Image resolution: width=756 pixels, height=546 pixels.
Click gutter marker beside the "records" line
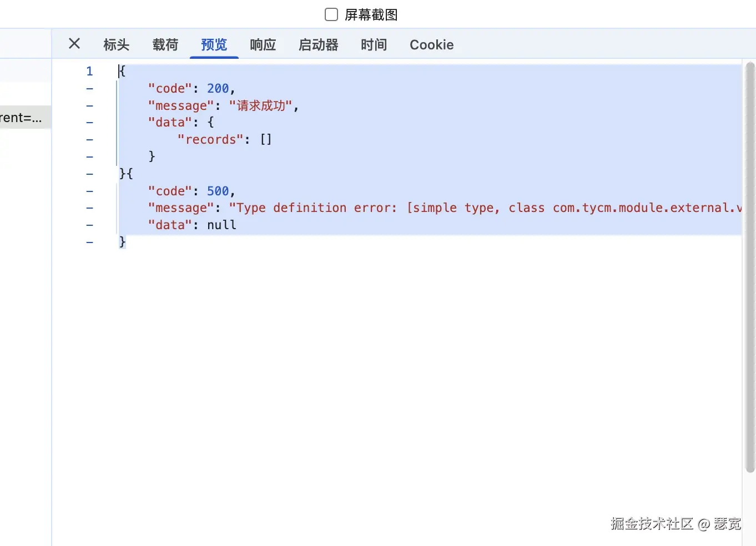point(89,140)
